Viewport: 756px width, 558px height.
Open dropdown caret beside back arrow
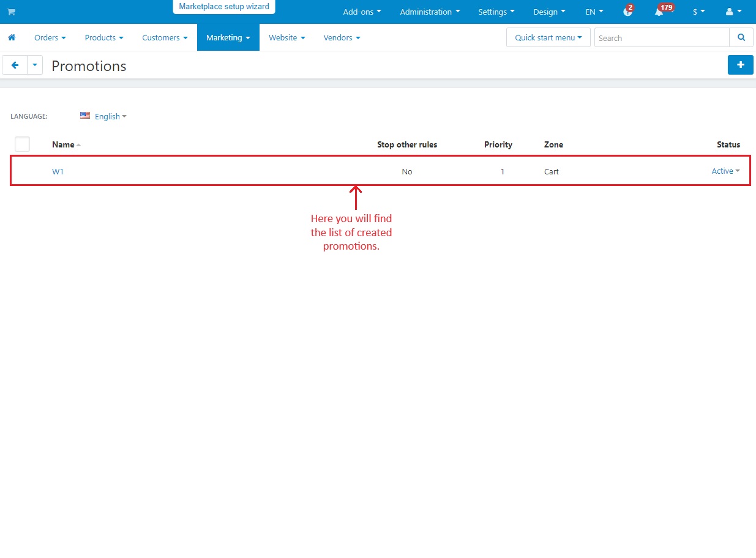pyautogui.click(x=35, y=65)
